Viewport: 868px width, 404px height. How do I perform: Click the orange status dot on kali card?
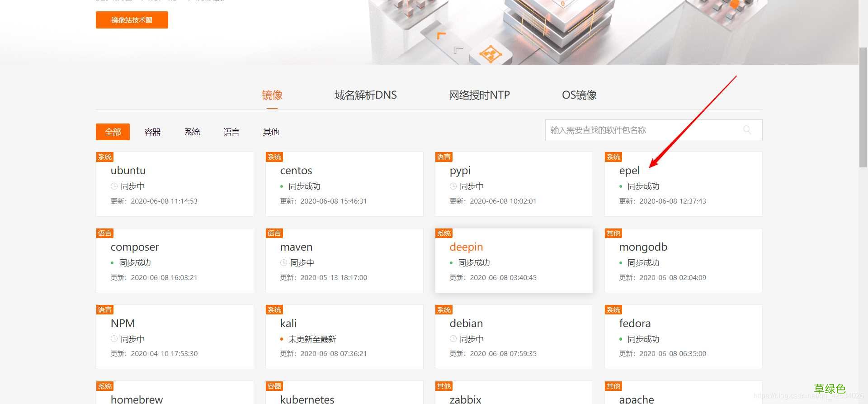click(282, 339)
